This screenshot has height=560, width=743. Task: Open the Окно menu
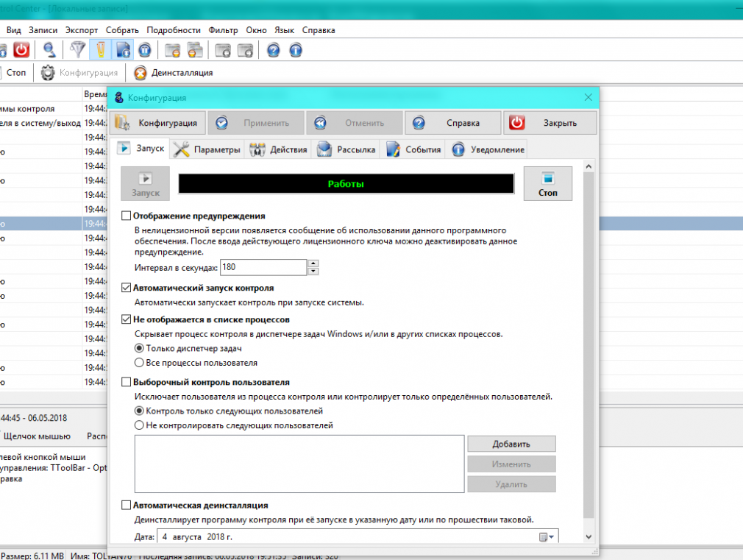tap(256, 30)
